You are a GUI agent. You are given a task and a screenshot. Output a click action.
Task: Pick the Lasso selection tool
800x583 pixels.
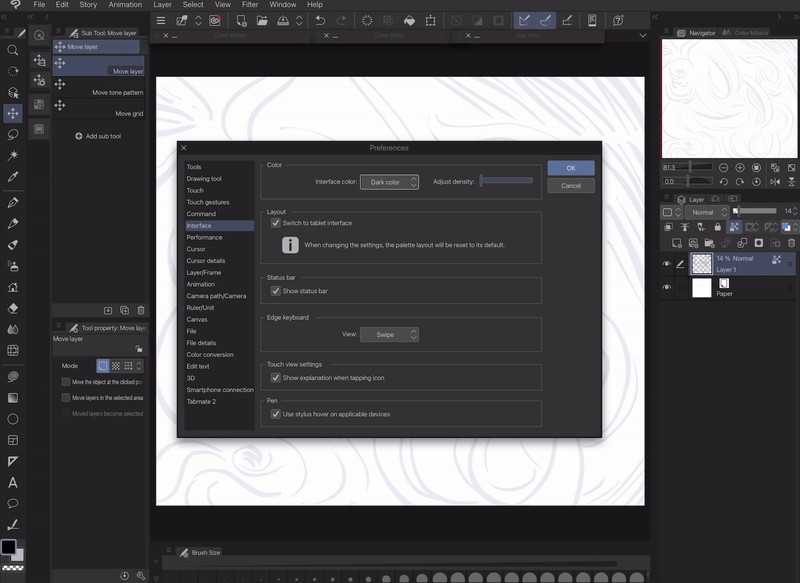pyautogui.click(x=13, y=134)
